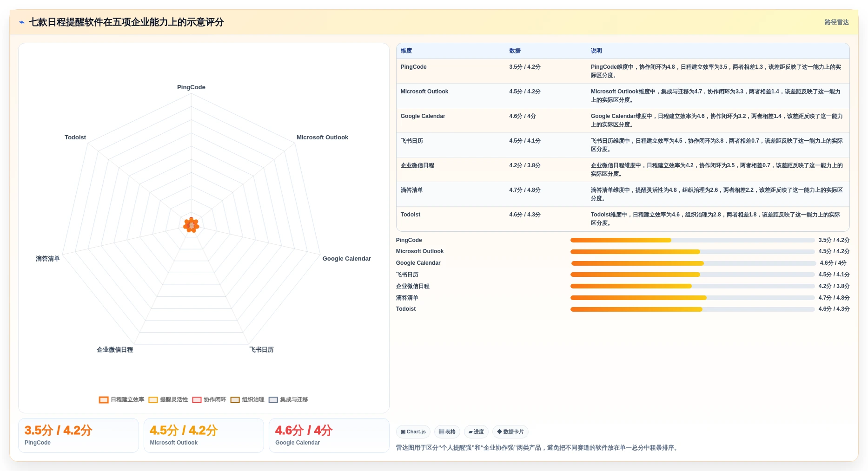The width and height of the screenshot is (868, 471).
Task: Click the page title 七款日程提醒软件 heading
Action: 126,22
